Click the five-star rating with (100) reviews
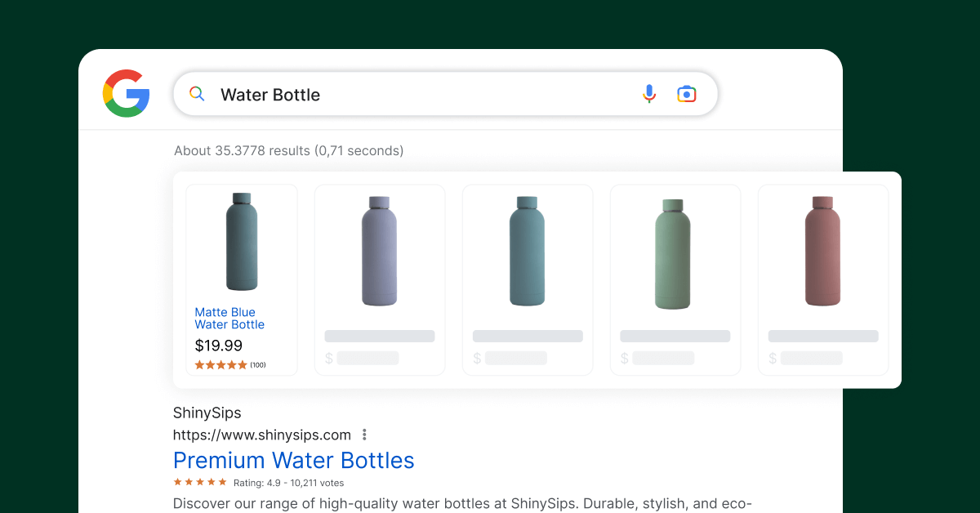Image resolution: width=980 pixels, height=513 pixels. [x=230, y=365]
